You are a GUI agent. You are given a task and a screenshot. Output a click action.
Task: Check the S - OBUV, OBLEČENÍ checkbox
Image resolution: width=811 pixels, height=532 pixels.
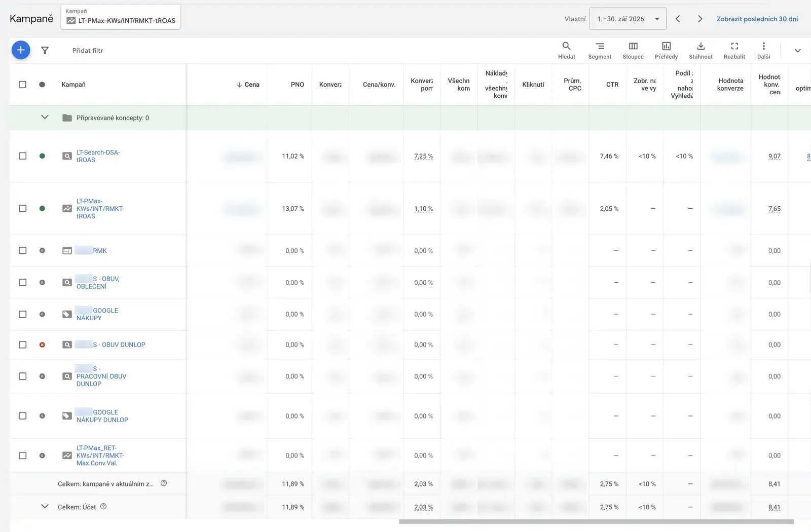(x=22, y=282)
